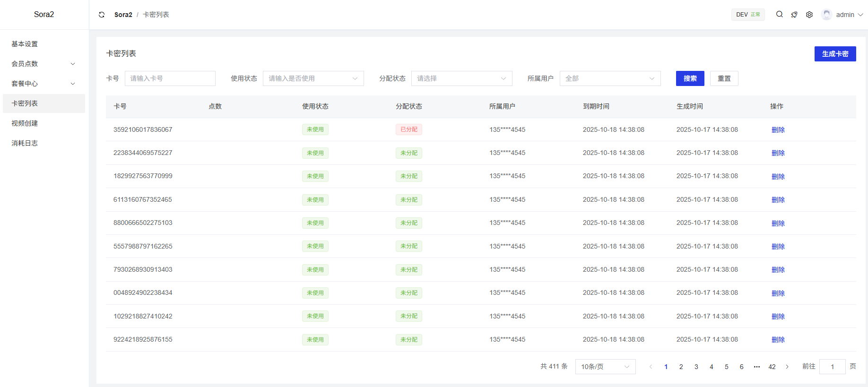This screenshot has height=387, width=868.
Task: Open the 使用状态 dropdown filter
Action: pos(313,78)
